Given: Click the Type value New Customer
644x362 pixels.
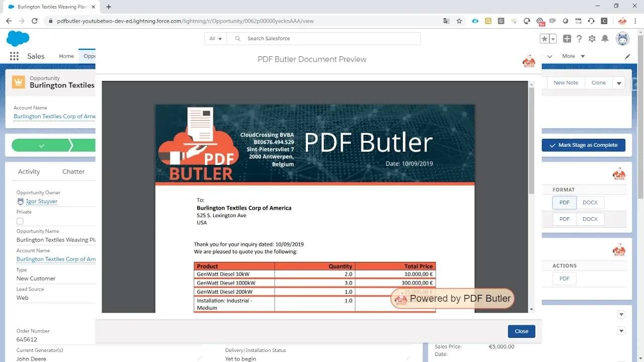Looking at the screenshot, I should pos(36,279).
